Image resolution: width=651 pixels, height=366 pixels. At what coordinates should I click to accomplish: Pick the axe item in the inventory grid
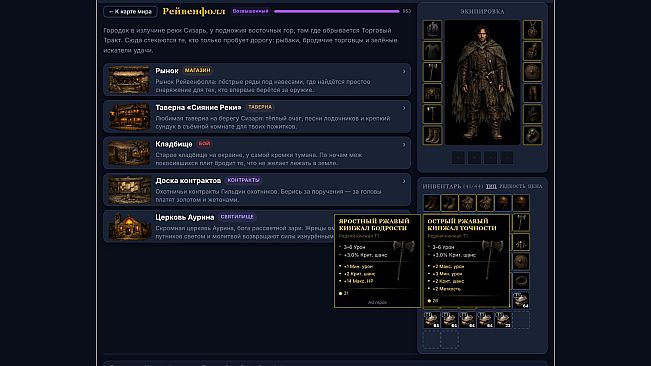(521, 222)
